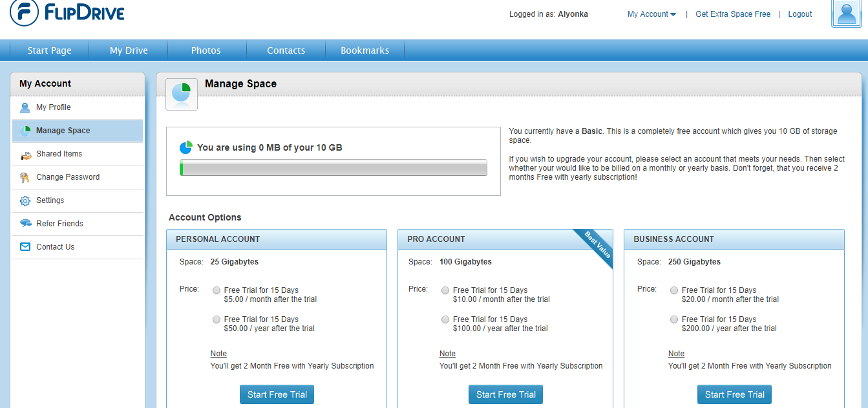Click the Manage Space header pie chart icon

click(182, 94)
